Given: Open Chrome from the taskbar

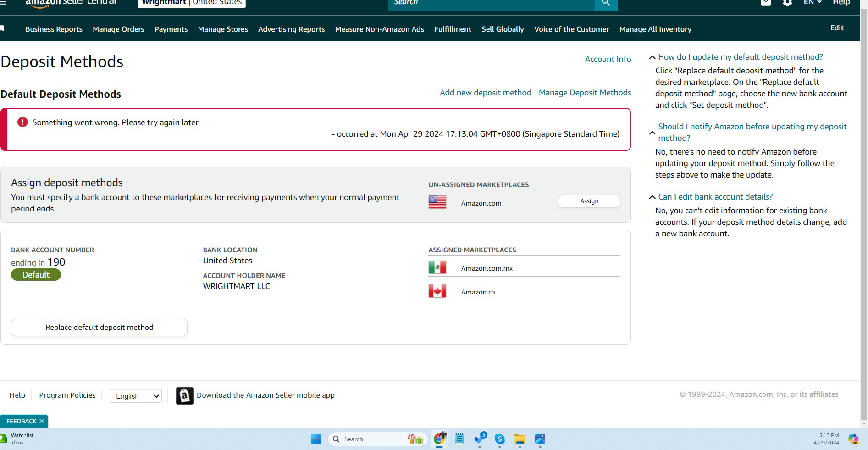Looking at the screenshot, I should pos(439,439).
